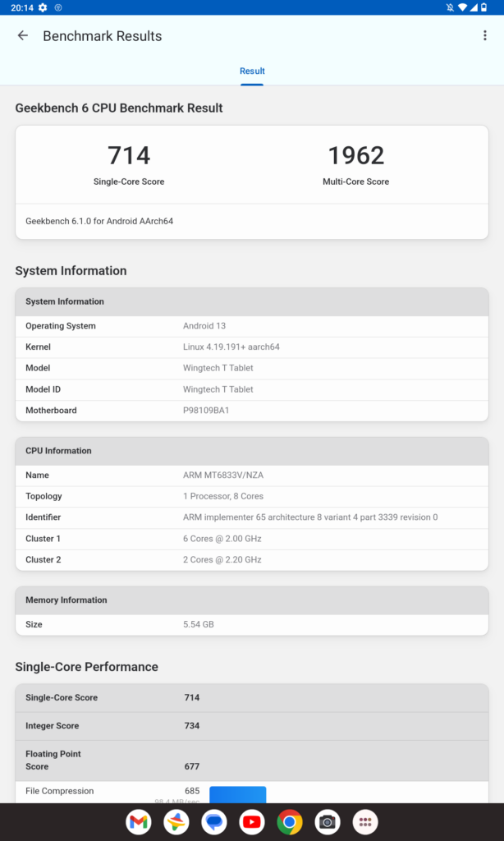The width and height of the screenshot is (504, 841).
Task: Open Gmail from the taskbar
Action: [139, 821]
